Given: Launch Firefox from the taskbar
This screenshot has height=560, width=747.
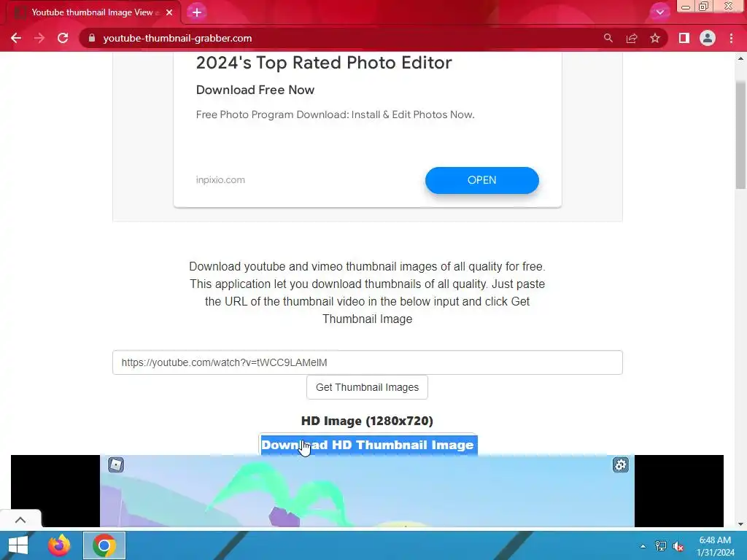Looking at the screenshot, I should 59,545.
